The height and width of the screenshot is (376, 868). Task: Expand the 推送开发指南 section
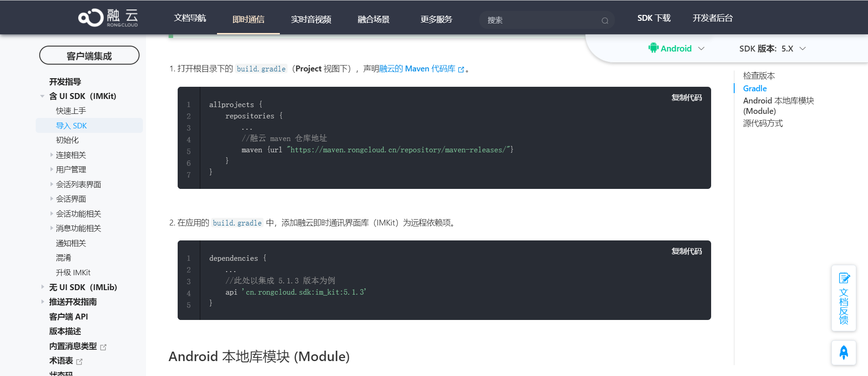[x=42, y=302]
